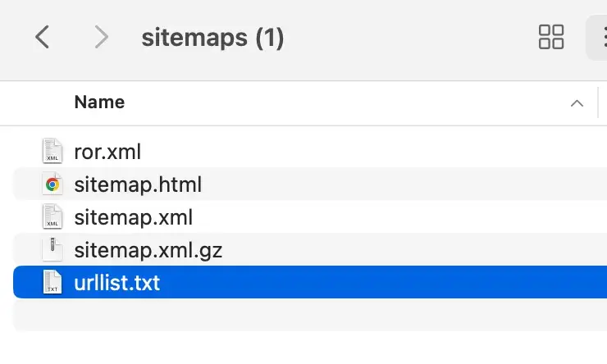The width and height of the screenshot is (607, 364).
Task: Click the ror.xml file icon
Action: click(52, 152)
